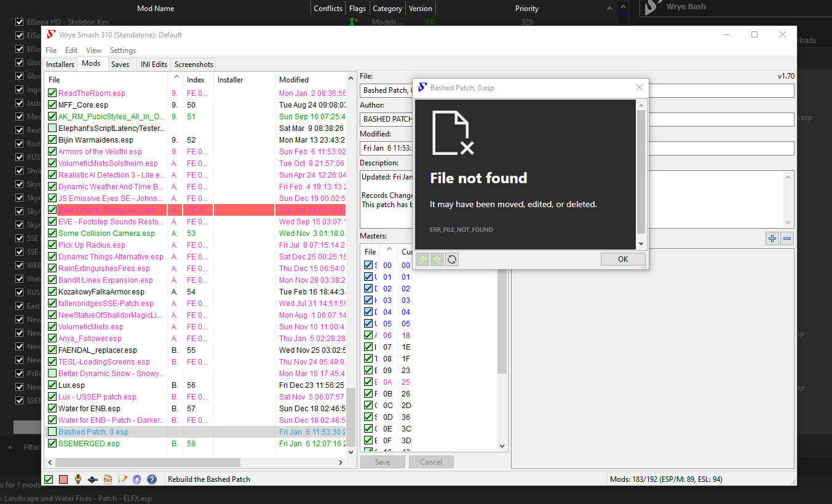Sort background mod list by the Priority column
This screenshot has width=832, height=504.
click(x=527, y=9)
